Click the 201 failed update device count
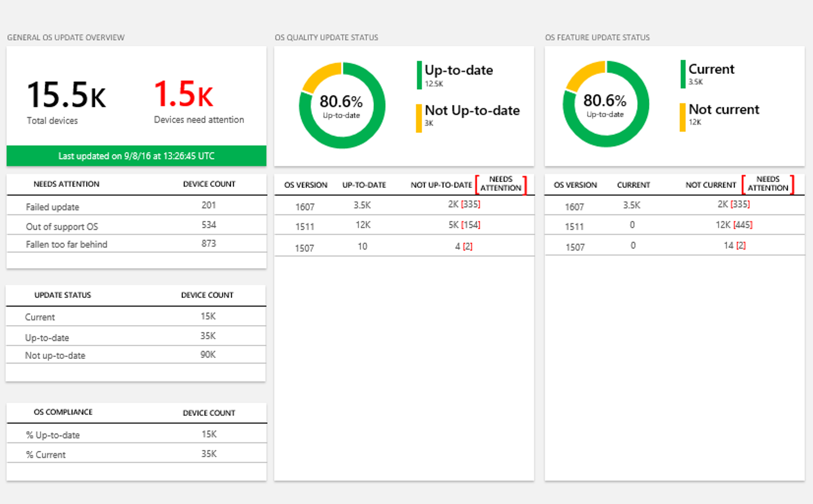The image size is (813, 504). coord(209,205)
